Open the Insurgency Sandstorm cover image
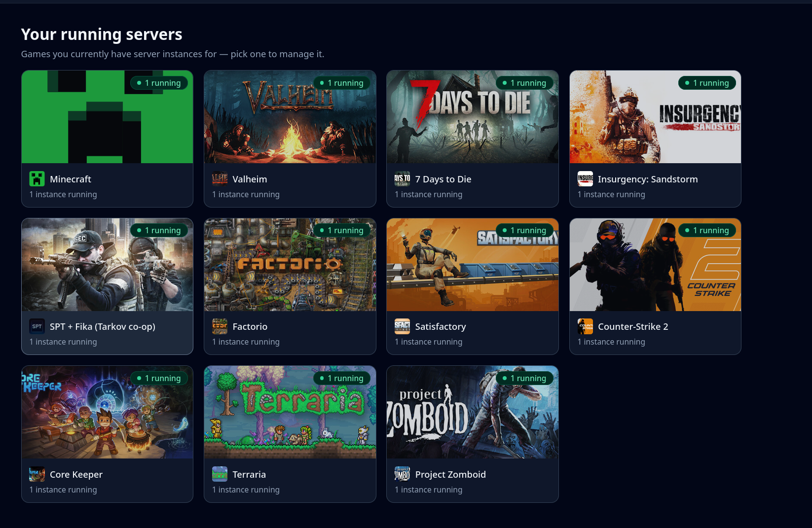The width and height of the screenshot is (812, 528). pos(655,117)
